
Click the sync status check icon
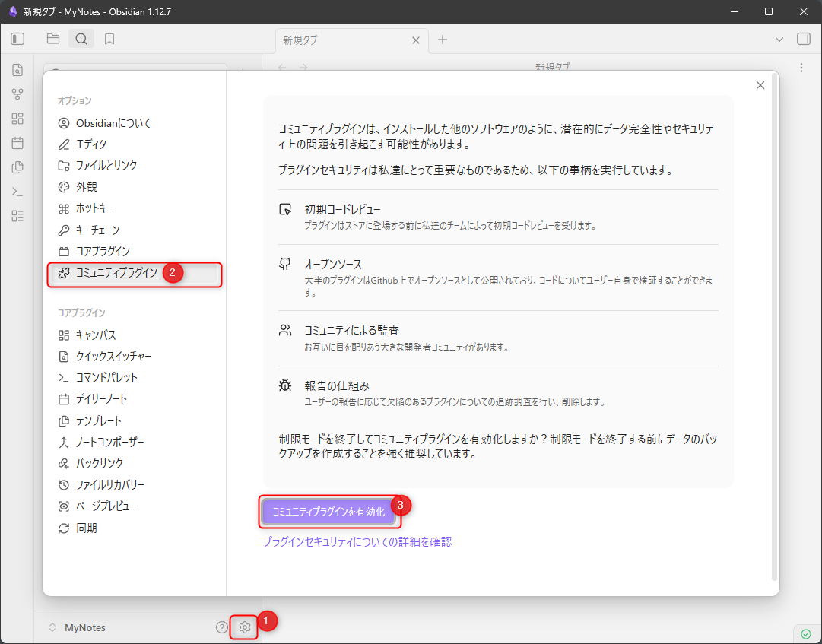[805, 633]
